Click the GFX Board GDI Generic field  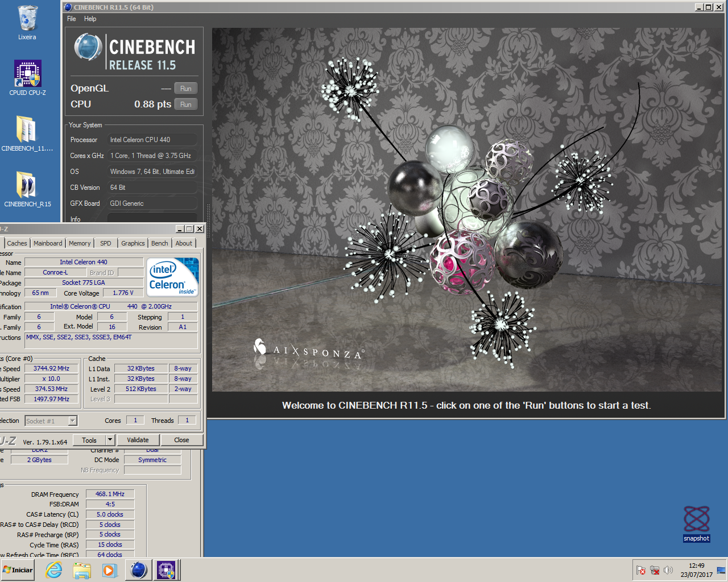click(152, 203)
